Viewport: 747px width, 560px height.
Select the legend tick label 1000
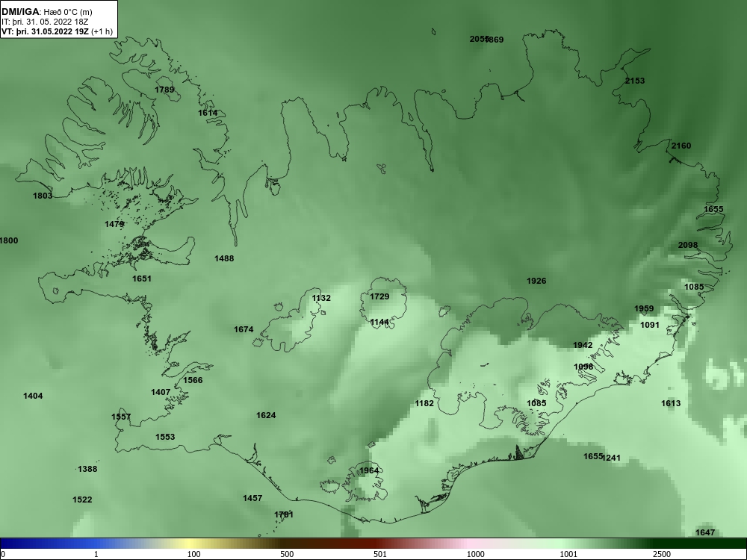[475, 554]
